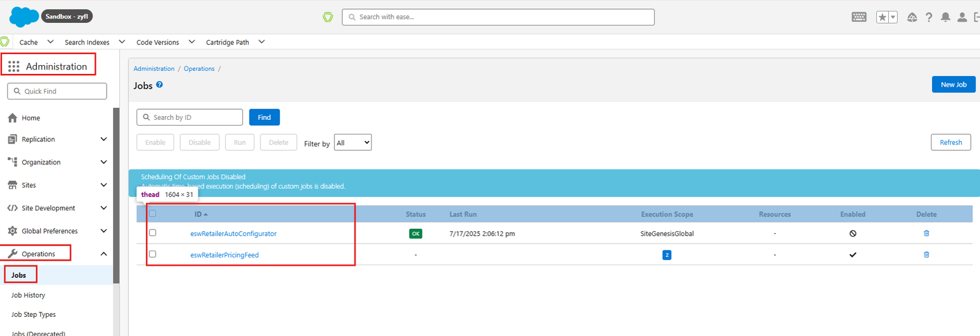Sort by ID column ascending arrow

205,214
